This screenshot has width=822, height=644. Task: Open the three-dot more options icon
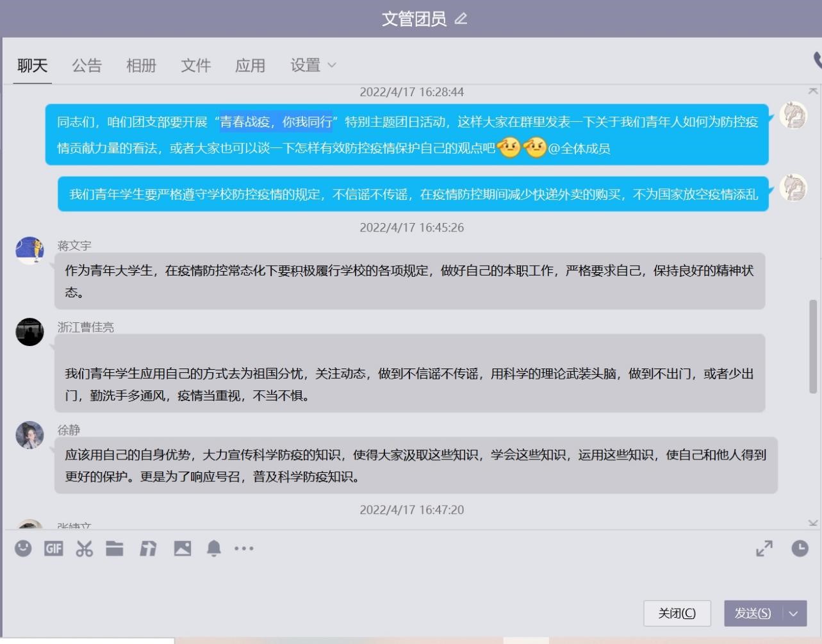(x=244, y=549)
